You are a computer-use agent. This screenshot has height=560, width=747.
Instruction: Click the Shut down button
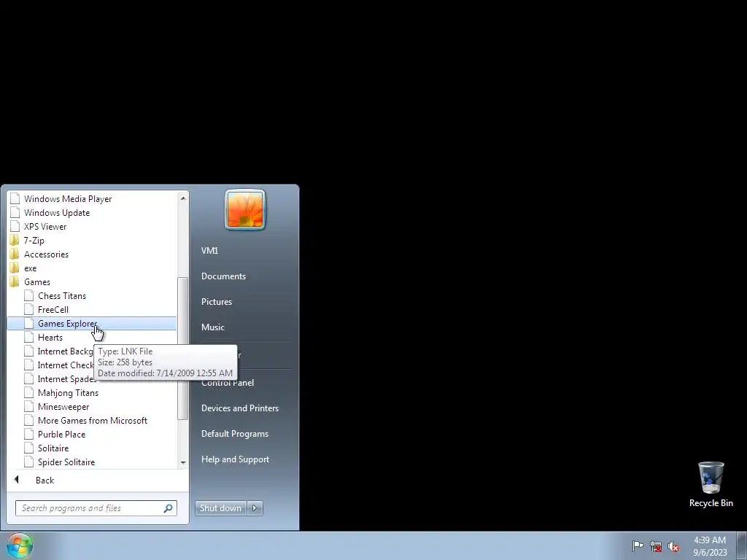pos(221,508)
